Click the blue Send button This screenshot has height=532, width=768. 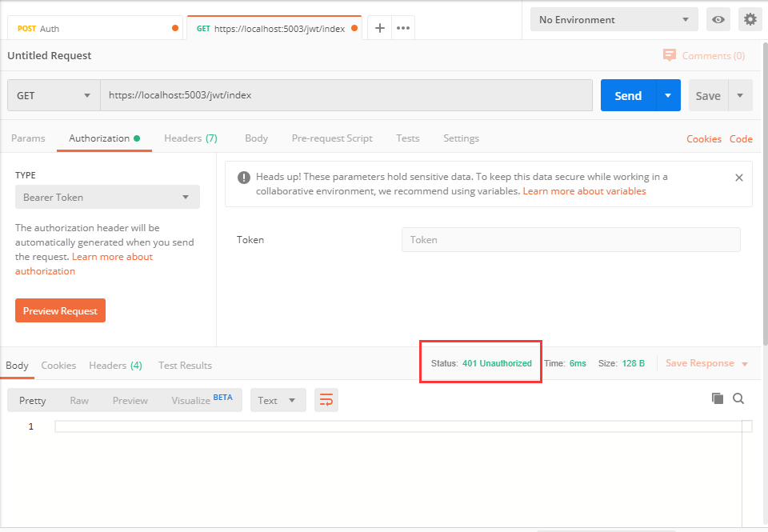(628, 95)
